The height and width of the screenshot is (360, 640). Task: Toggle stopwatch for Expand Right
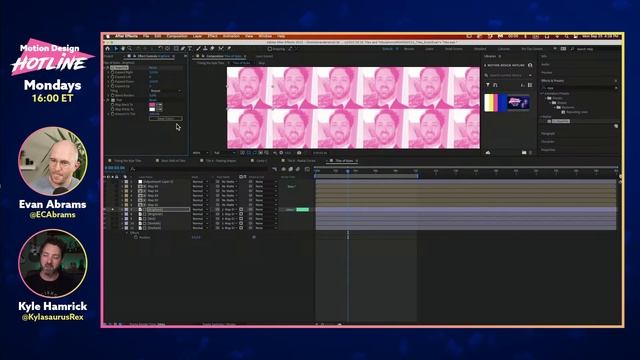point(112,72)
